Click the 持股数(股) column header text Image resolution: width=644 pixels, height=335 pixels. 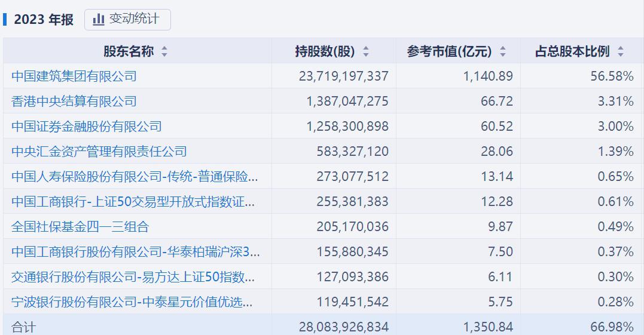(x=325, y=51)
